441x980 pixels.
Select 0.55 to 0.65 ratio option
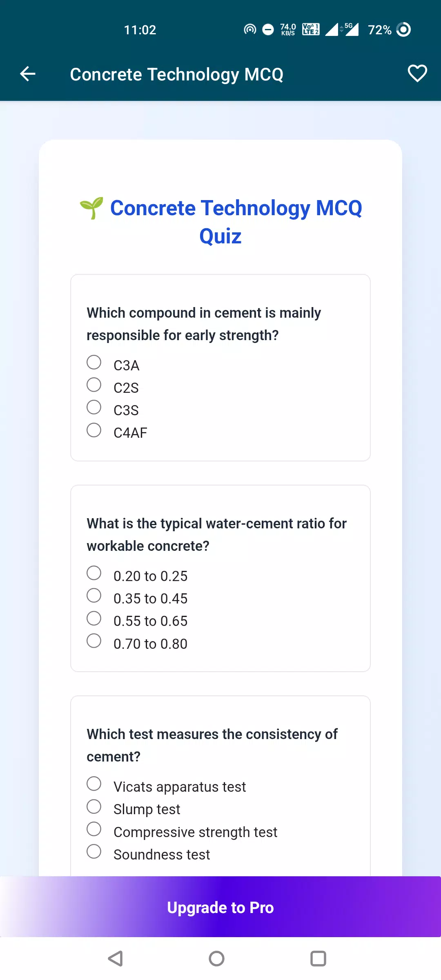pyautogui.click(x=94, y=618)
